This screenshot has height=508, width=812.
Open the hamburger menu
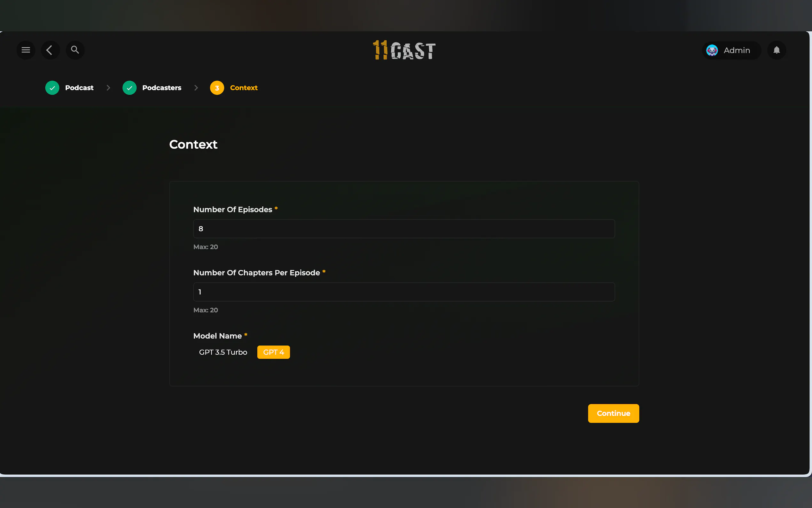coord(26,50)
